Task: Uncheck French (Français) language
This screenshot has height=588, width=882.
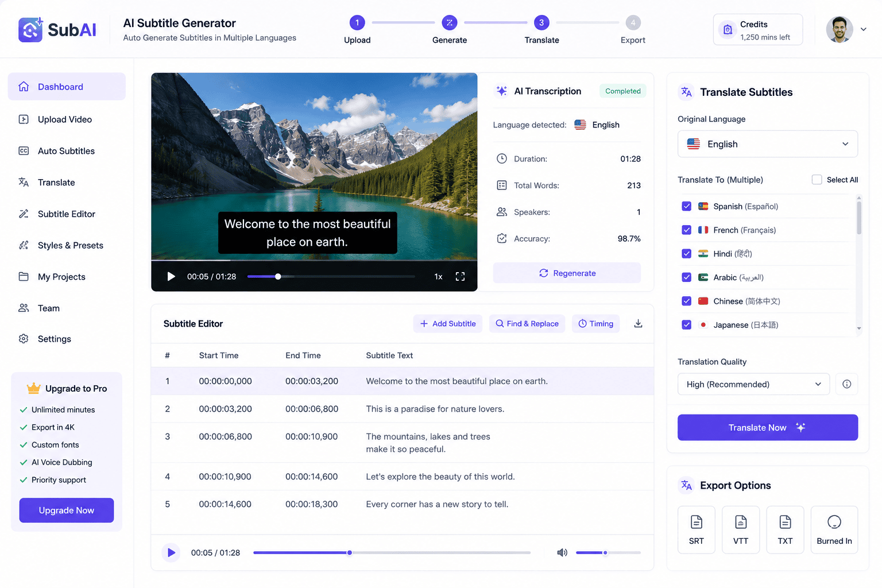Action: 686,230
